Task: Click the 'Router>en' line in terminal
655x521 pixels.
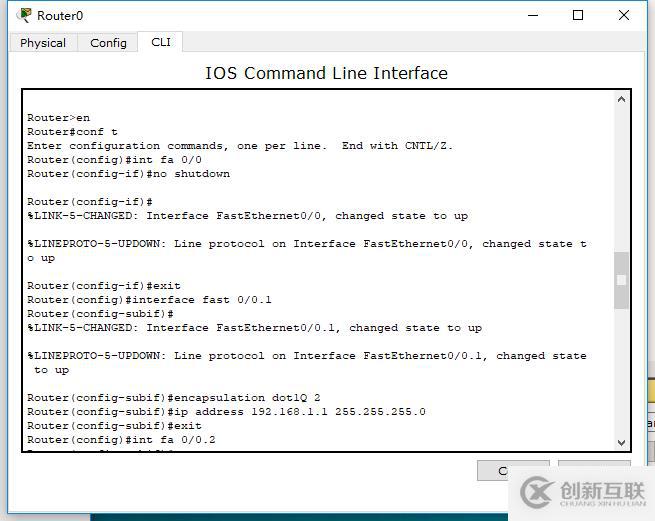Action: tap(58, 117)
